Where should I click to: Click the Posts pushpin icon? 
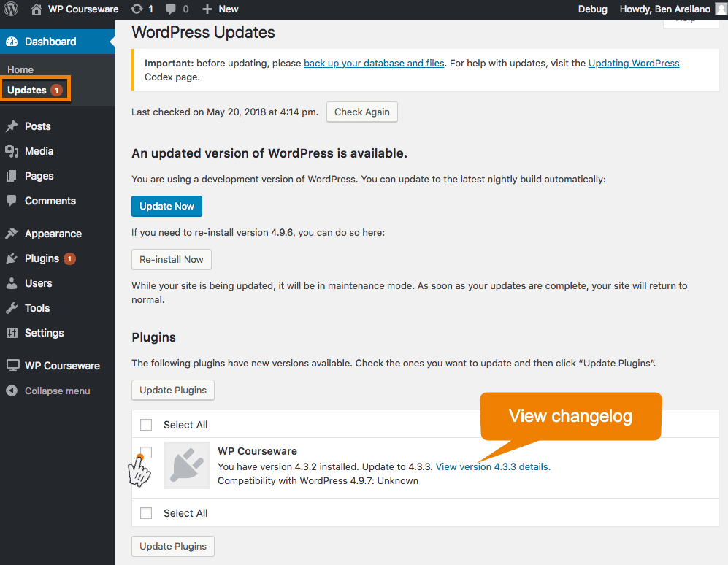12,126
